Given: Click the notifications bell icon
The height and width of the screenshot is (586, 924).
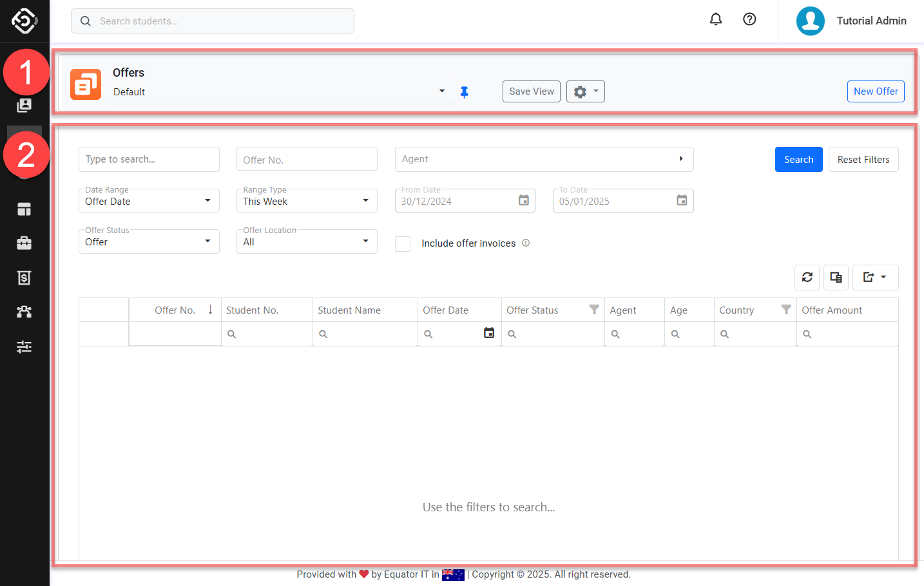Looking at the screenshot, I should 715,19.
